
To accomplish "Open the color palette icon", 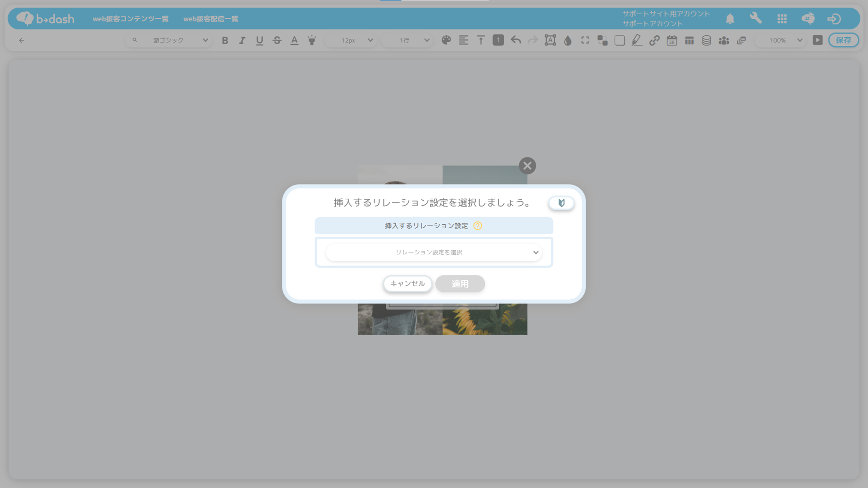I will point(446,40).
